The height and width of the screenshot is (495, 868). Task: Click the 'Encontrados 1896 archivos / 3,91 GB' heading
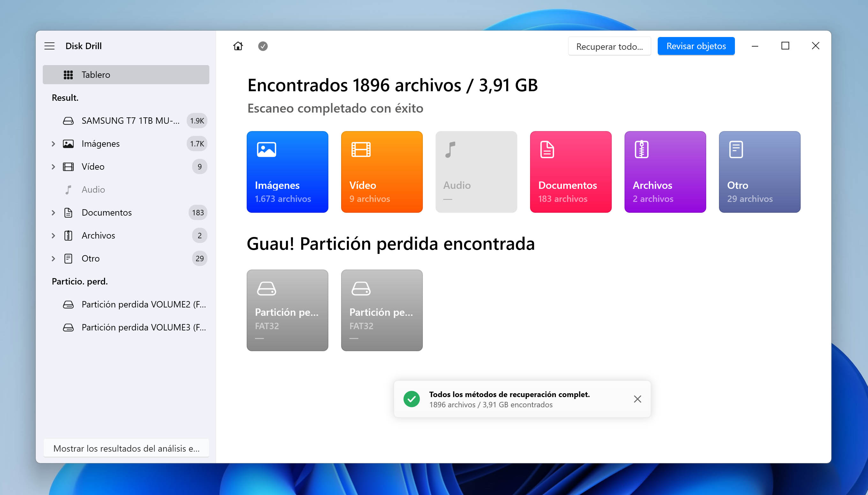pyautogui.click(x=393, y=85)
